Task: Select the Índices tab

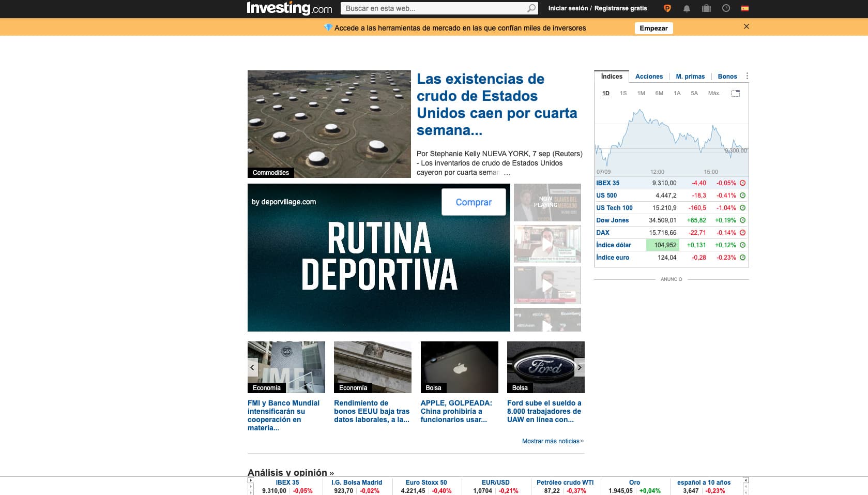Action: tap(612, 77)
